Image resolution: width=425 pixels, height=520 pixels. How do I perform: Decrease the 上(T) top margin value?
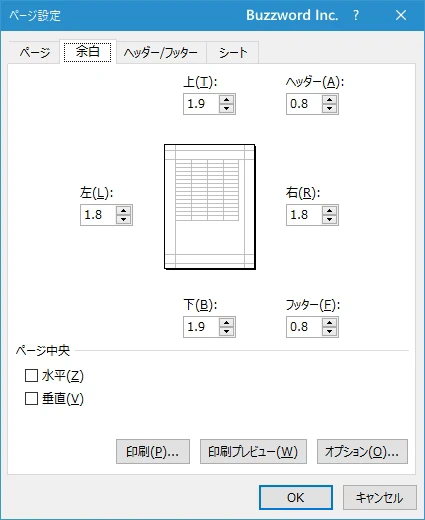pyautogui.click(x=227, y=108)
